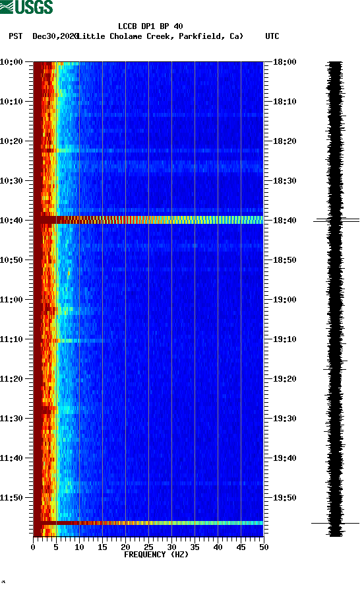Click the seismogram spike at 18:40 UTC
Viewport: 364px width, 589px height.
pos(336,220)
